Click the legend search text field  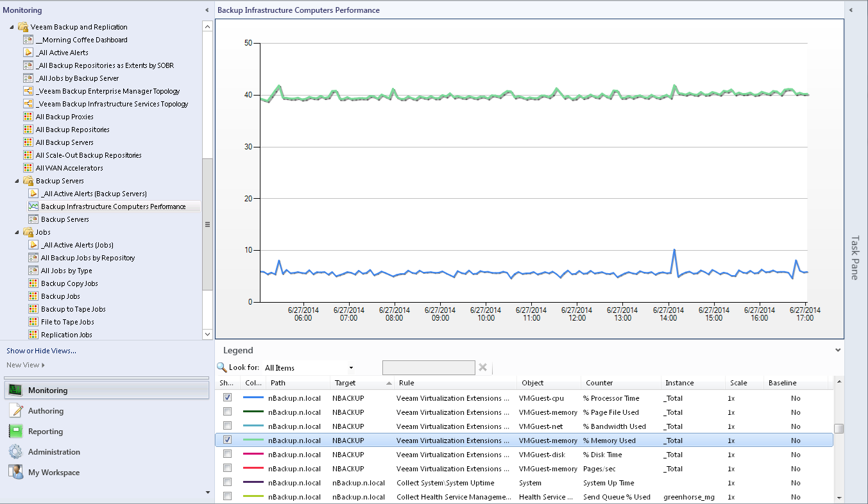[429, 367]
